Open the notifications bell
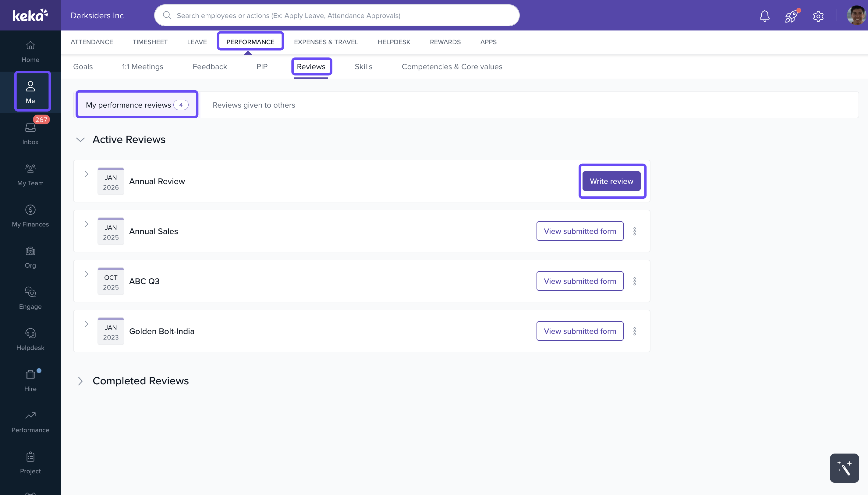This screenshot has width=868, height=495. pyautogui.click(x=764, y=16)
